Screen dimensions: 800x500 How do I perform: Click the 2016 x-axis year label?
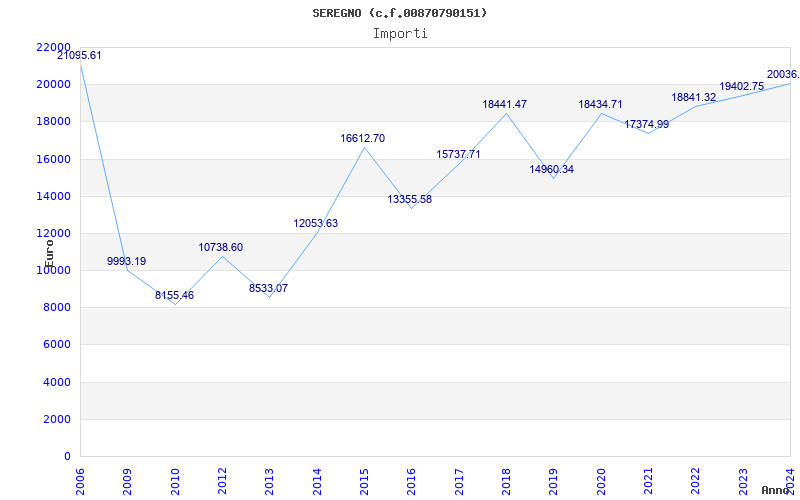(412, 481)
